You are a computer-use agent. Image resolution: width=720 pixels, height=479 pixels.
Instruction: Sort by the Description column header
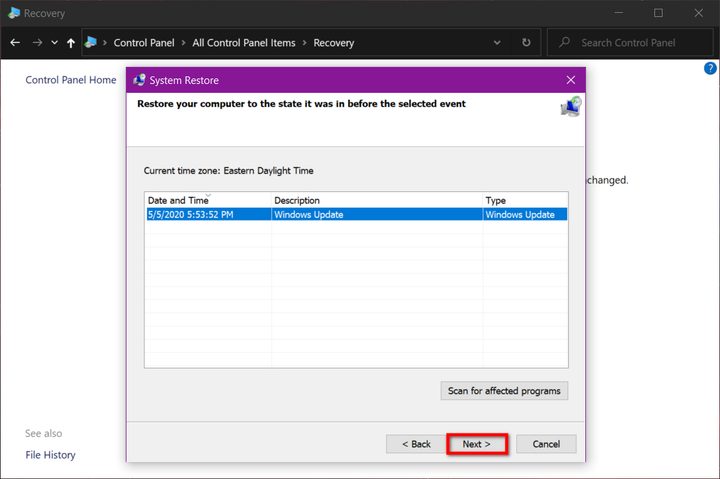[377, 200]
